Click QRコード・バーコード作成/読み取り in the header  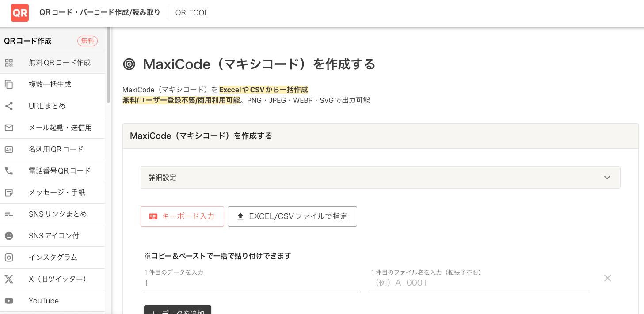(100, 13)
